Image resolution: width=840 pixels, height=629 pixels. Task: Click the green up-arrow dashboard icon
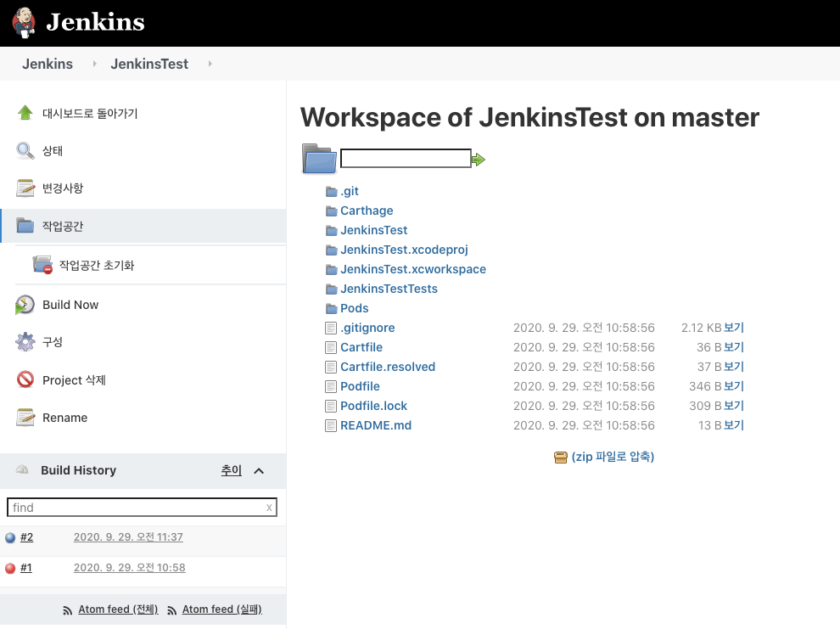click(25, 113)
